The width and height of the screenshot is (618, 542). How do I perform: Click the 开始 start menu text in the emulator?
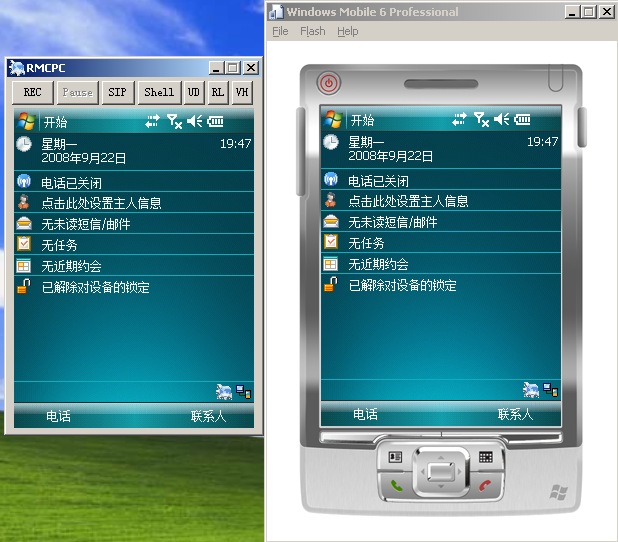[362, 120]
